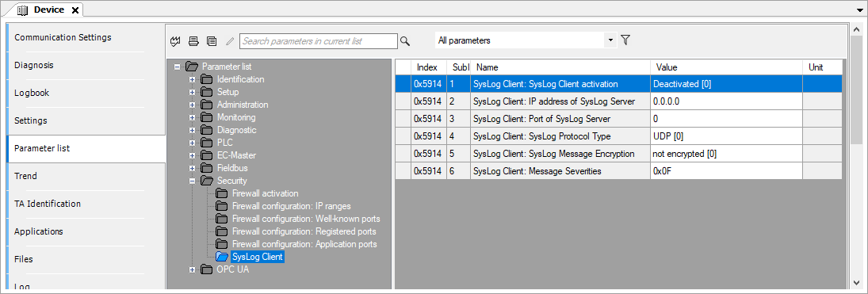The width and height of the screenshot is (868, 294).
Task: Click the pencil edit icon
Action: point(230,40)
